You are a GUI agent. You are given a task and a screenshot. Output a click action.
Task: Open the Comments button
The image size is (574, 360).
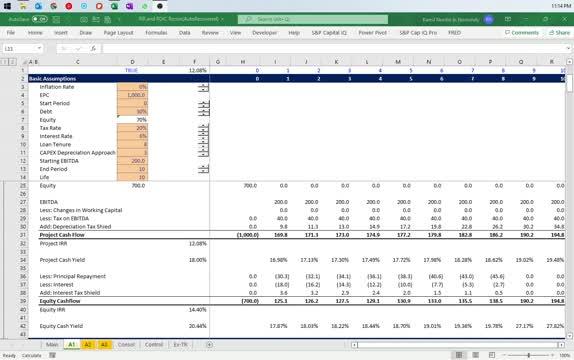[521, 33]
